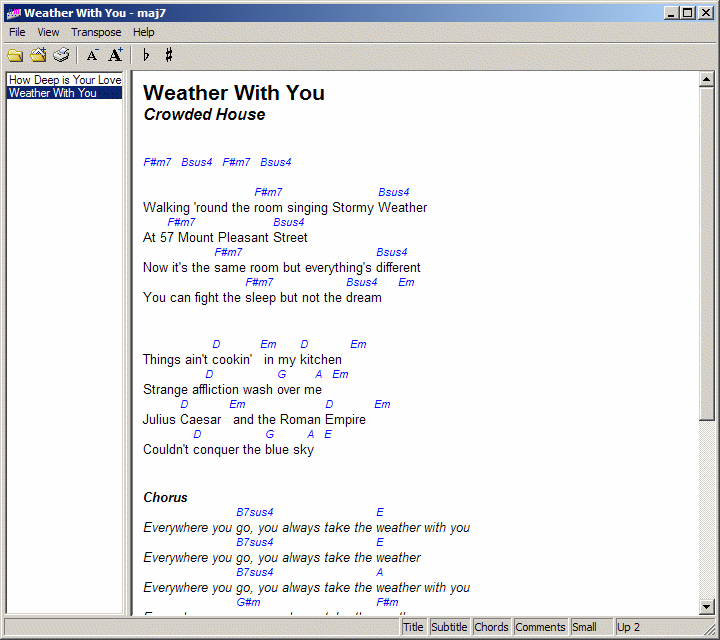
Task: Transpose down with the flat symbol
Action: tap(146, 55)
